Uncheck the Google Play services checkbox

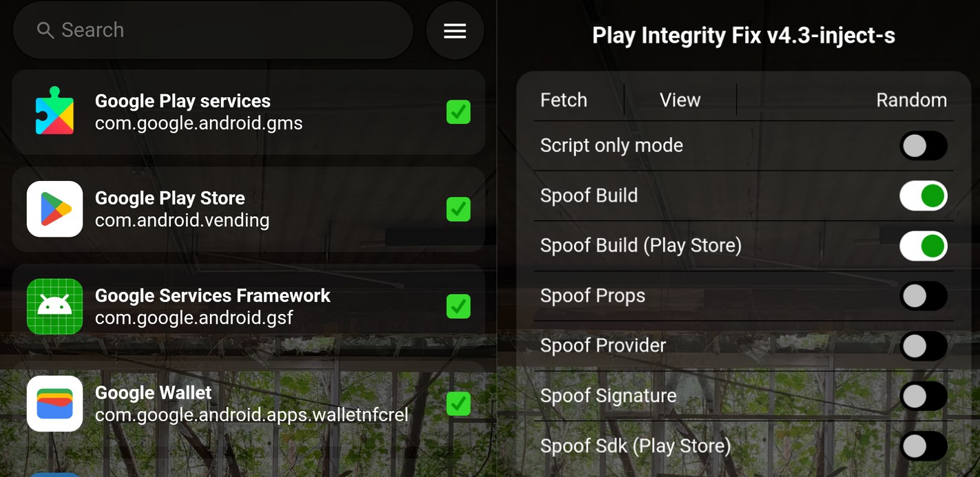tap(458, 112)
